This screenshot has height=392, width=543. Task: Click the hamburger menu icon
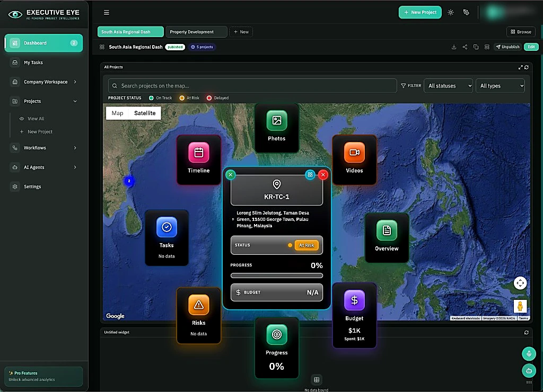click(106, 13)
